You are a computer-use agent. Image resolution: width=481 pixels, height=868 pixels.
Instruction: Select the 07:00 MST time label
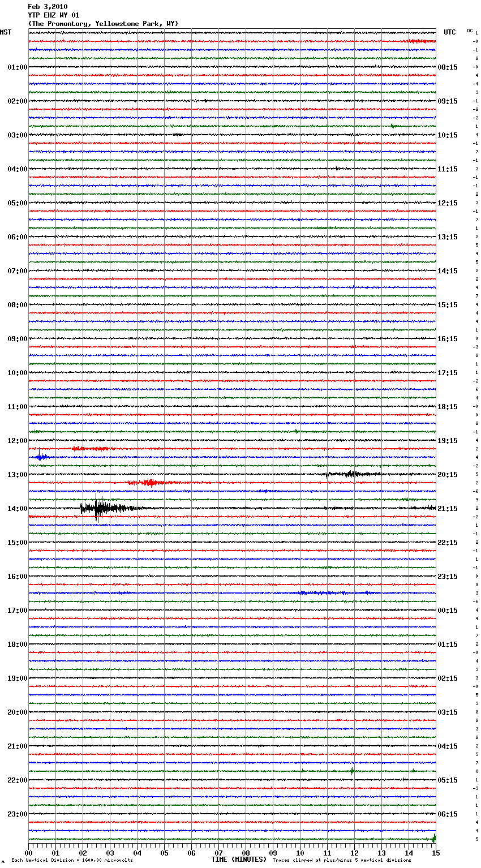pos(17,271)
